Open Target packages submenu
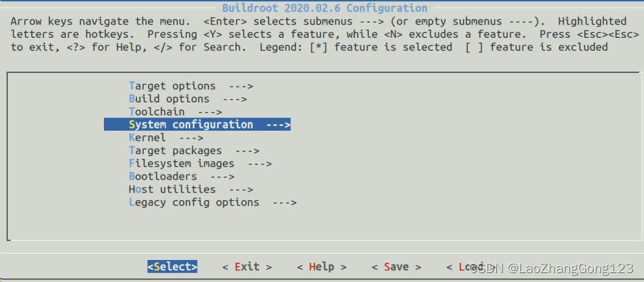Screen dimensions: 644x282 point(194,151)
